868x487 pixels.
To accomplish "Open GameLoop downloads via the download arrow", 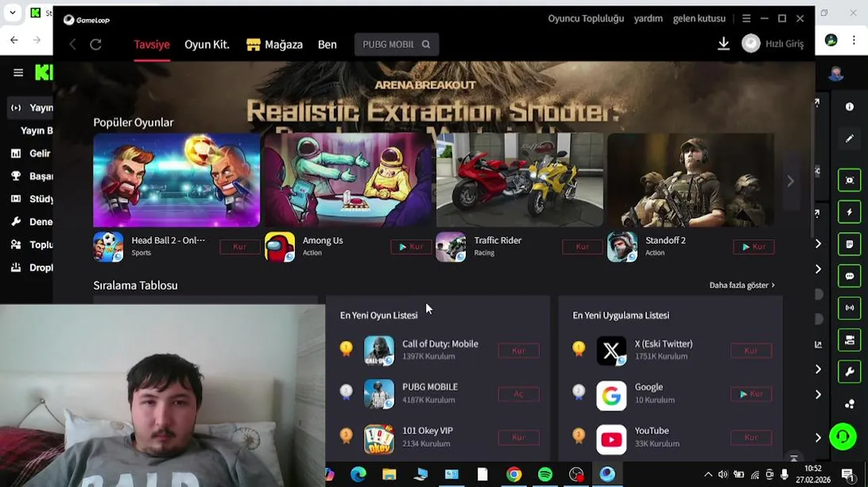I will [x=723, y=44].
